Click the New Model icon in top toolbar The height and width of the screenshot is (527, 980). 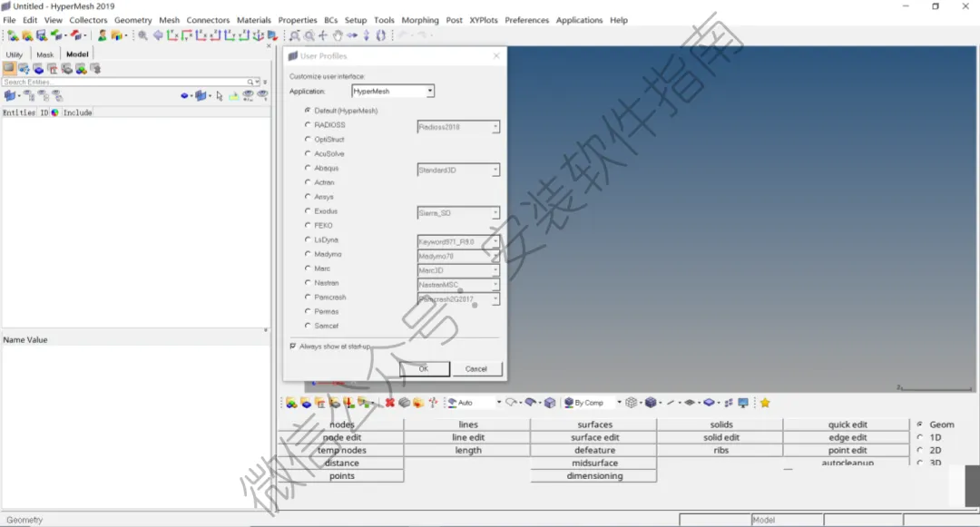click(12, 35)
